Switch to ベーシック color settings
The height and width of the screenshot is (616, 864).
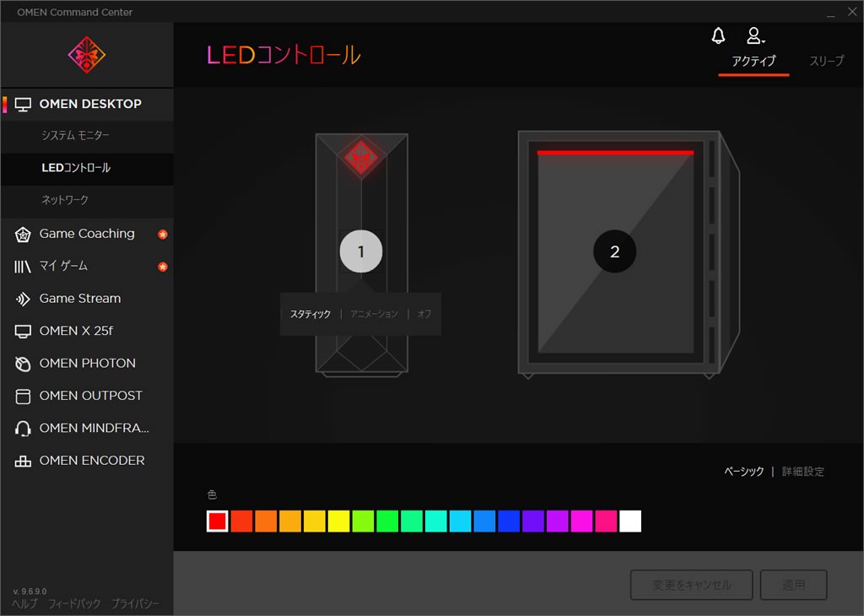point(743,472)
